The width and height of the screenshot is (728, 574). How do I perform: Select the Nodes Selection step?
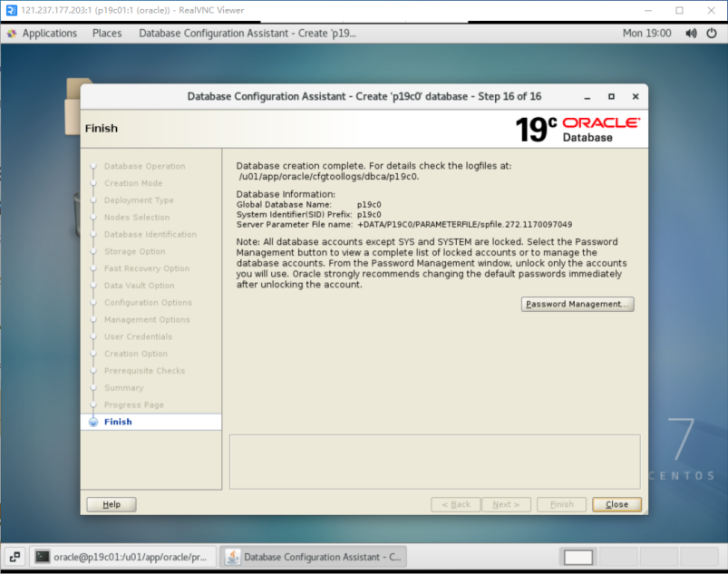pos(137,218)
